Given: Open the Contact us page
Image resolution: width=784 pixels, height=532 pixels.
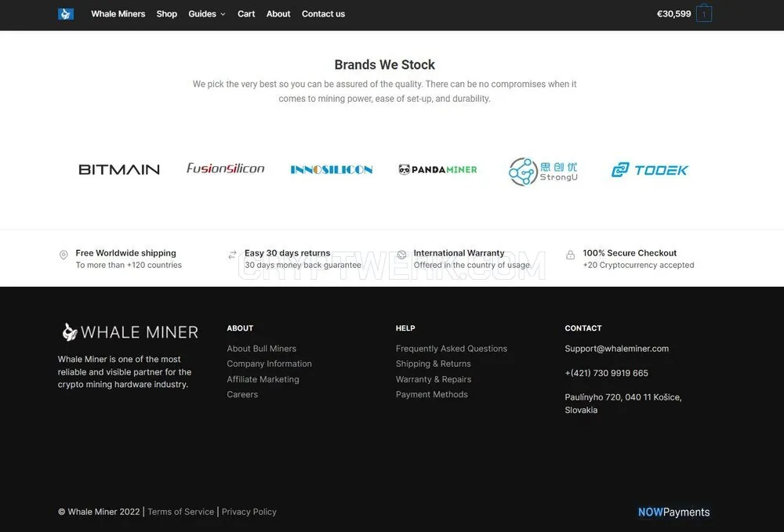Looking at the screenshot, I should click(x=323, y=14).
